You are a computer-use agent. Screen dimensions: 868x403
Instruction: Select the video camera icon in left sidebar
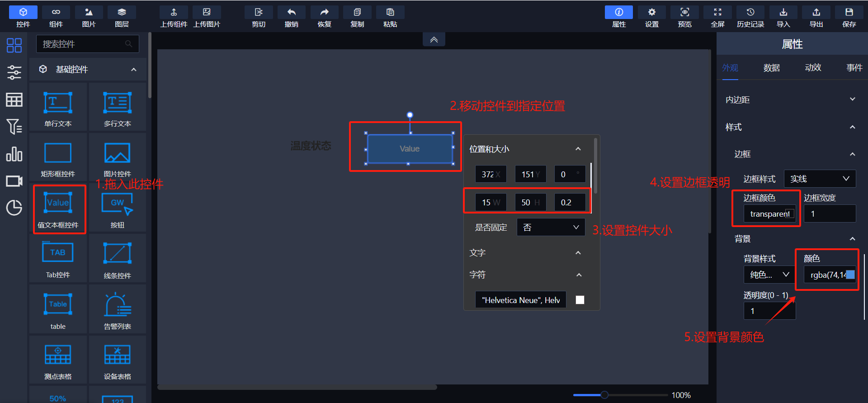pos(14,181)
